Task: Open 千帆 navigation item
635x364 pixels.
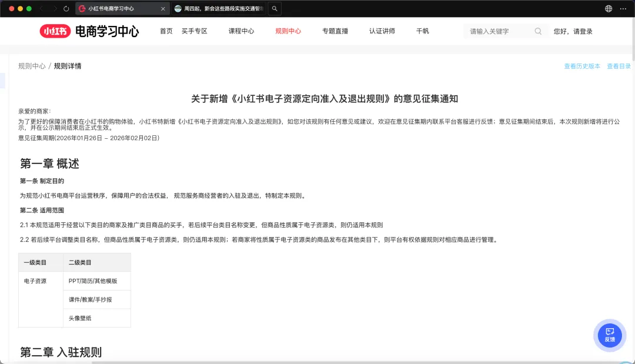Action: click(422, 31)
